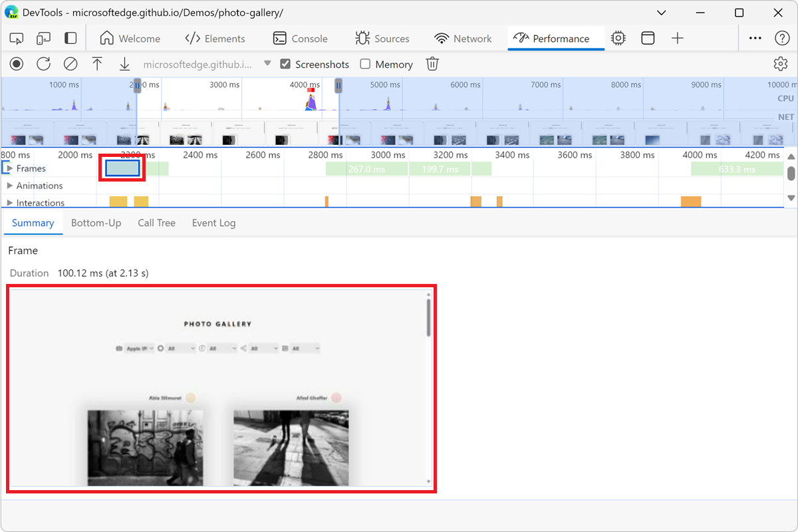Open the recording history dropdown
The image size is (798, 532).
267,64
